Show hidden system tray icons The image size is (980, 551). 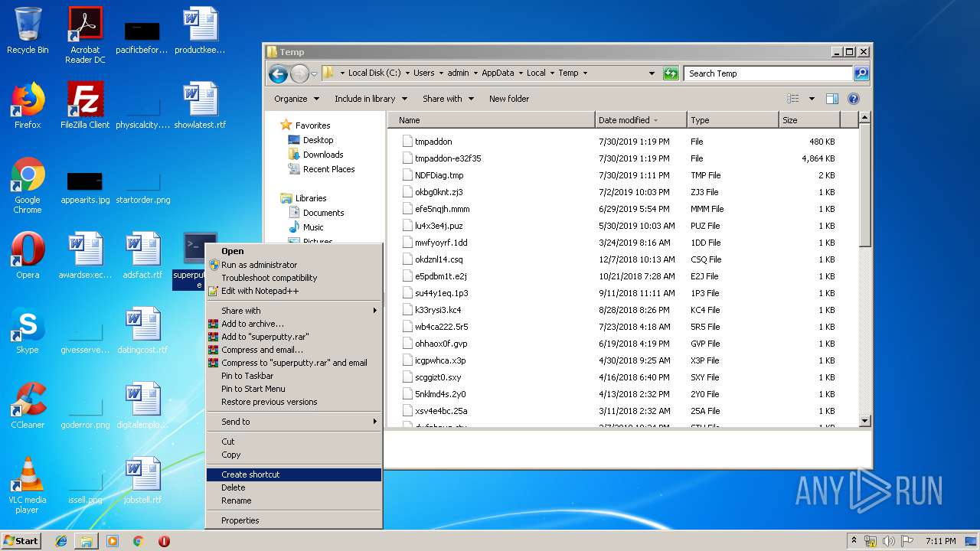tap(854, 540)
